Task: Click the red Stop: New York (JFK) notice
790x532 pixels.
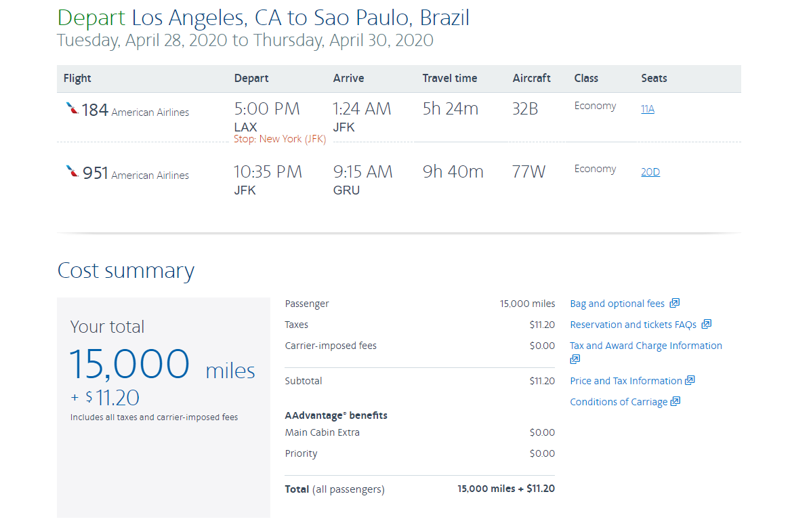Action: [x=280, y=139]
